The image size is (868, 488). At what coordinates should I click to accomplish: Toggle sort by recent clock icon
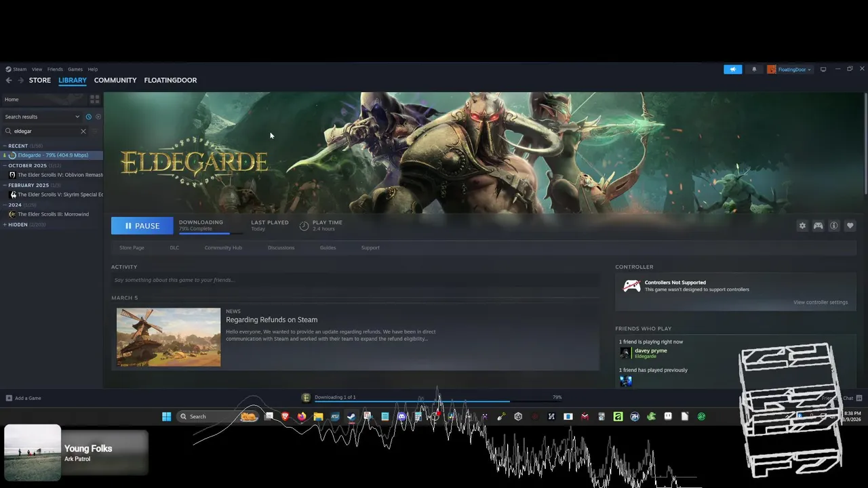tap(88, 117)
